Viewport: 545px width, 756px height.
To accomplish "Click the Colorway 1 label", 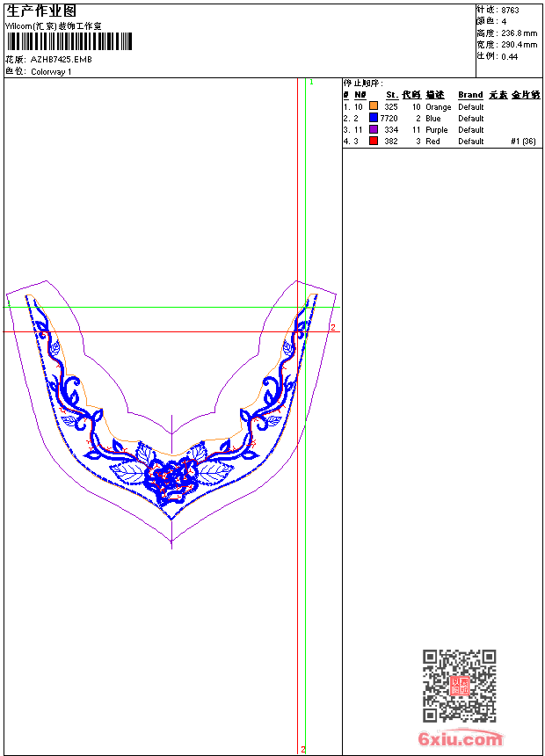I will pos(51,72).
